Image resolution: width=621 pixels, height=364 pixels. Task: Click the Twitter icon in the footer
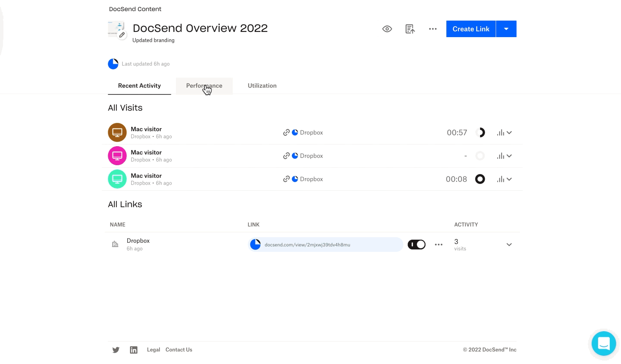point(116,350)
